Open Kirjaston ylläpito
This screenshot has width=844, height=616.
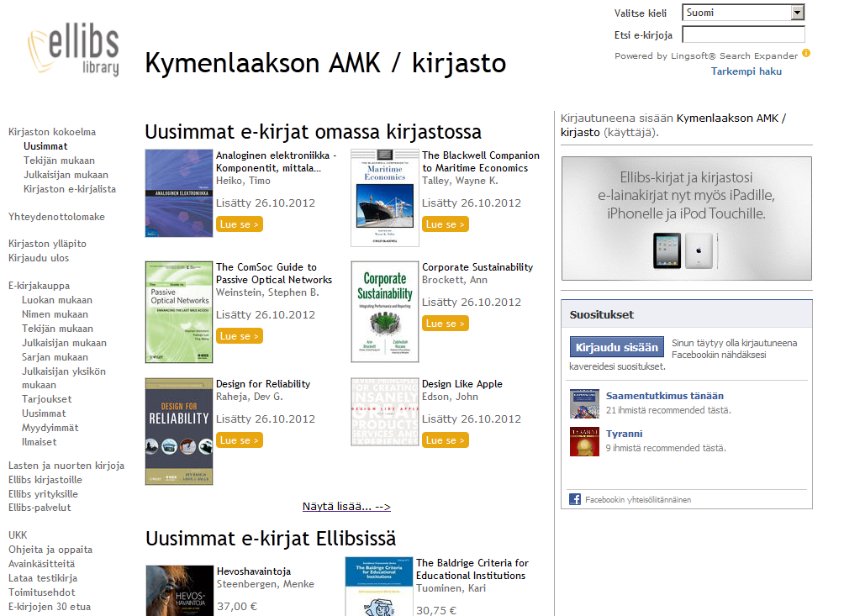tap(47, 244)
